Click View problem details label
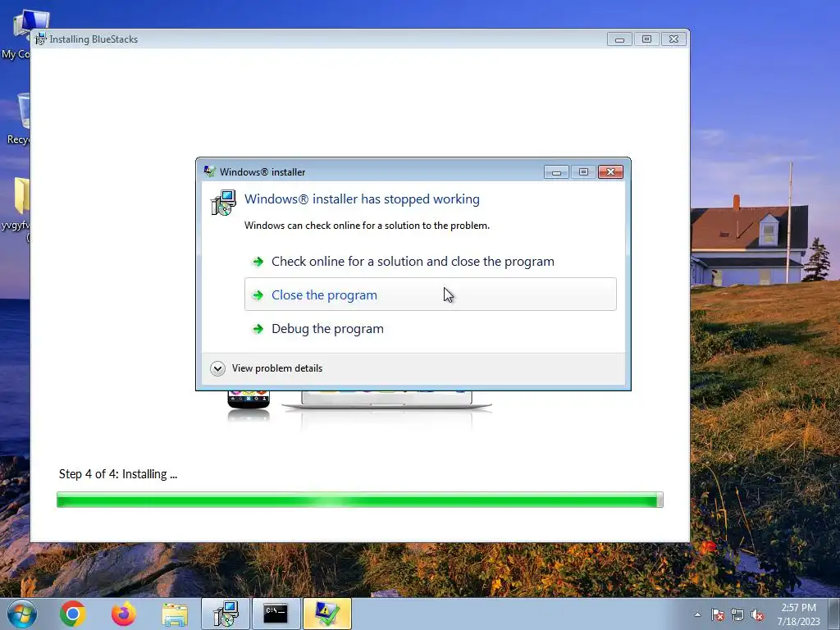 tap(277, 368)
